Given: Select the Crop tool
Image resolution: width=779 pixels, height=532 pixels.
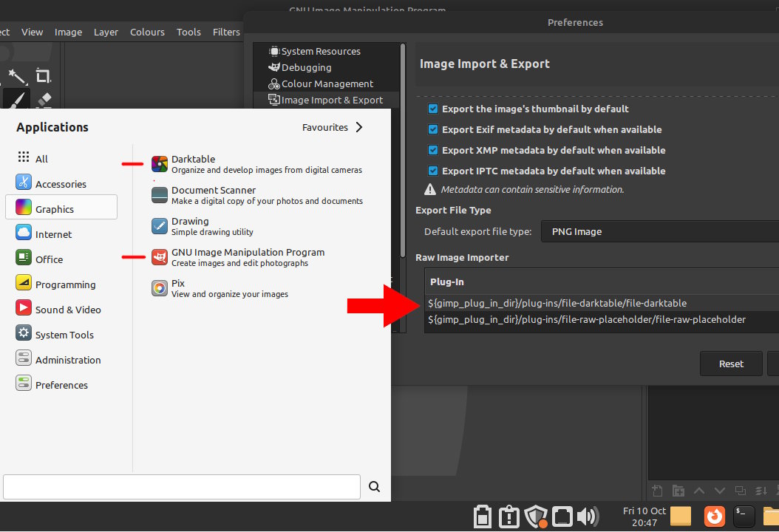Looking at the screenshot, I should coord(43,75).
